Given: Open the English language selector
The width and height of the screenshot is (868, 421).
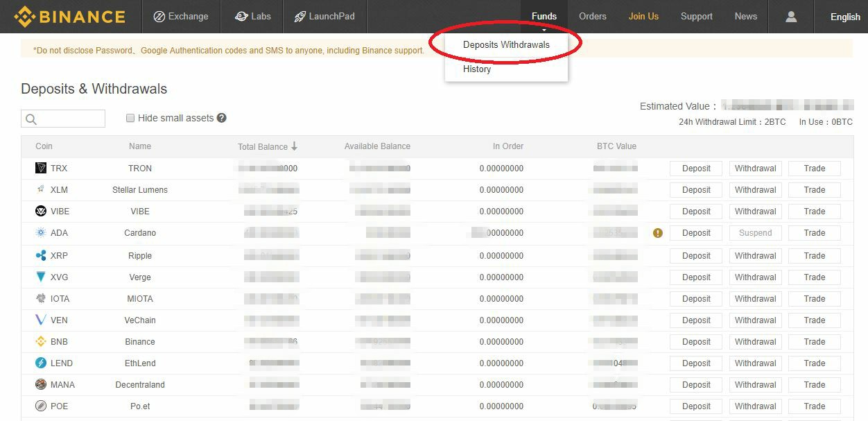Looking at the screenshot, I should [x=845, y=17].
